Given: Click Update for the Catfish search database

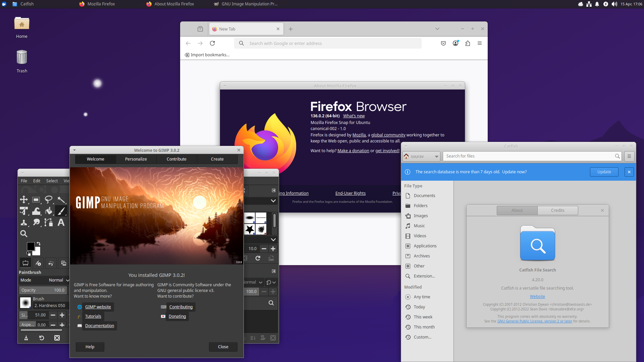Looking at the screenshot, I should (604, 172).
